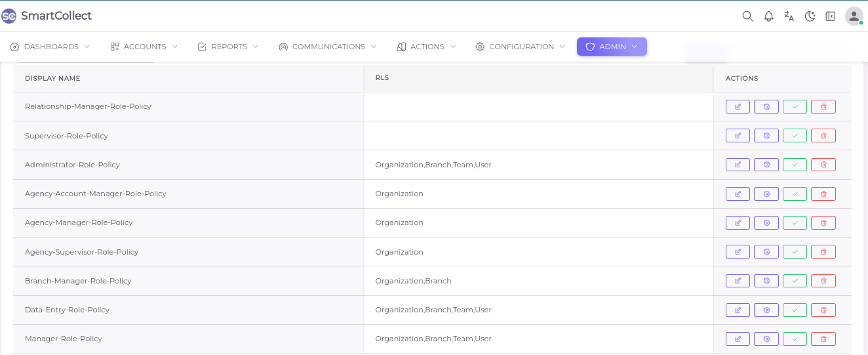Open settings for Supervisor-Role-Policy
This screenshot has width=868, height=355.
click(766, 136)
